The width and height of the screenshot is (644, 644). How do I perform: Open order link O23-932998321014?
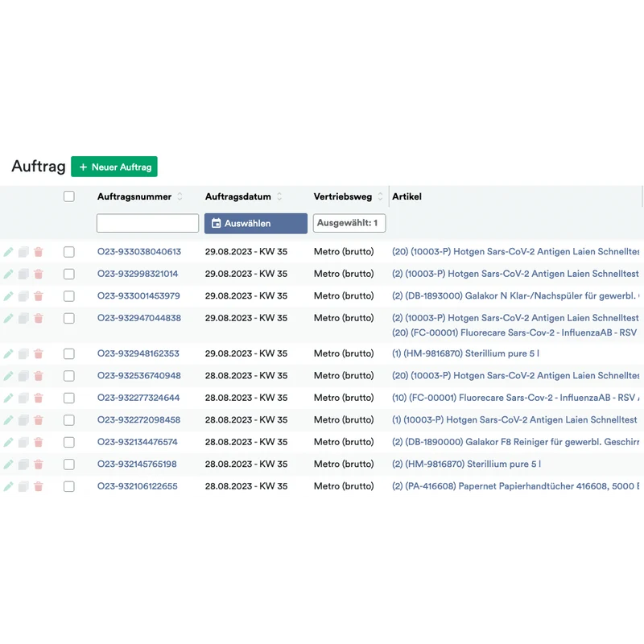click(x=138, y=274)
